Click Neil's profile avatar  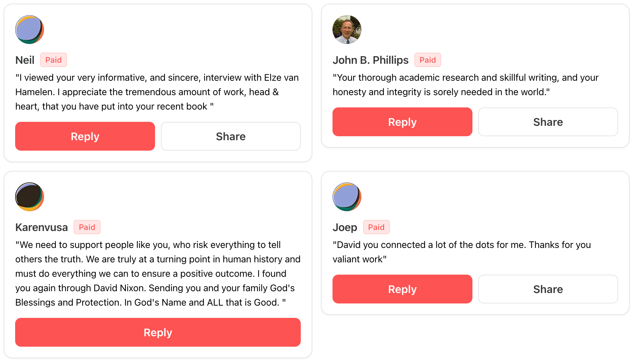(x=30, y=30)
